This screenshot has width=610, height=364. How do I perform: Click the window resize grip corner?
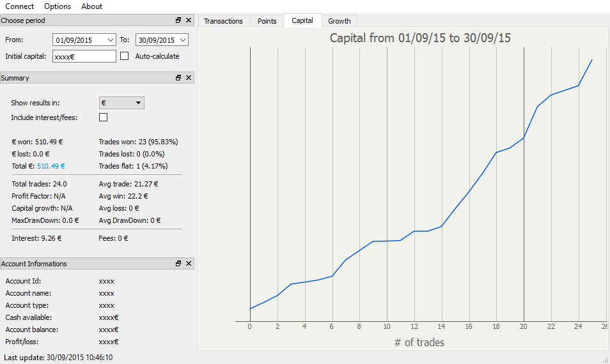[606, 360]
